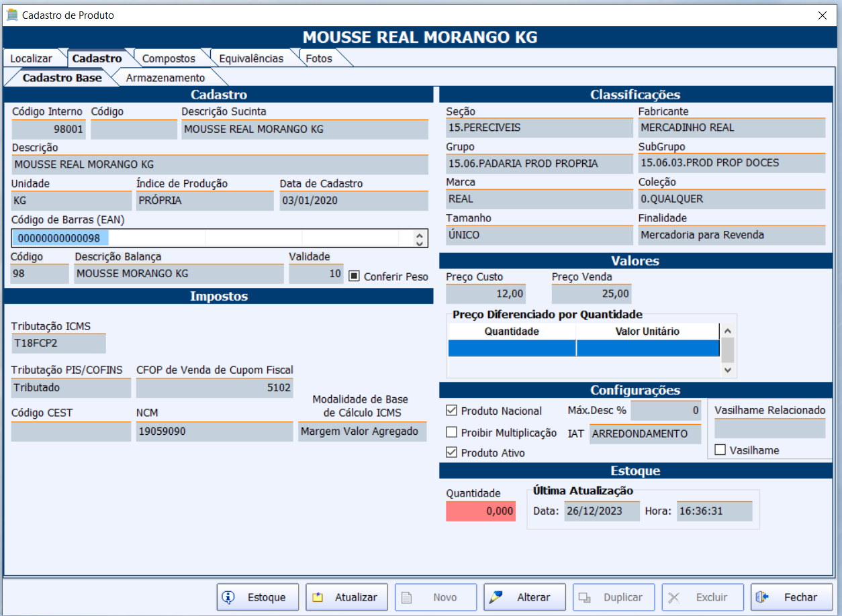Enable the Proibir Multiplicação checkbox
Viewport: 842px width, 616px height.
tap(452, 432)
